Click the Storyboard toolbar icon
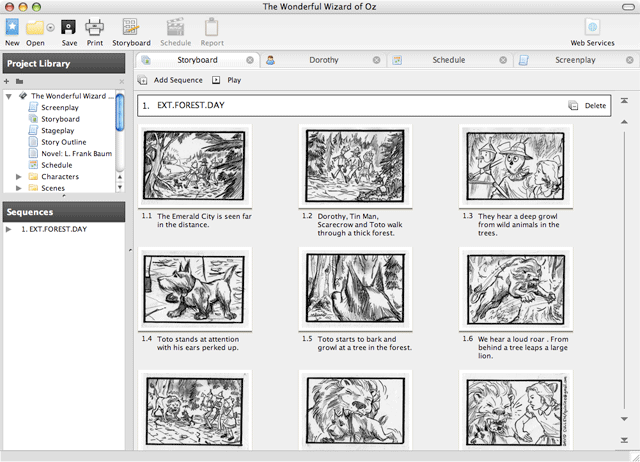Screen dimensions: 640x462 [131, 27]
